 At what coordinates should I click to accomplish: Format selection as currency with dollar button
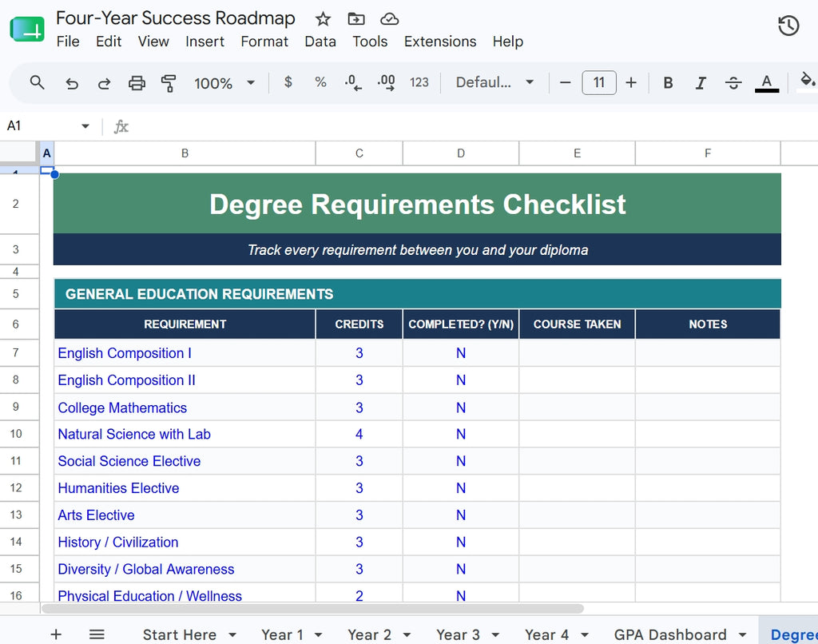(x=288, y=82)
